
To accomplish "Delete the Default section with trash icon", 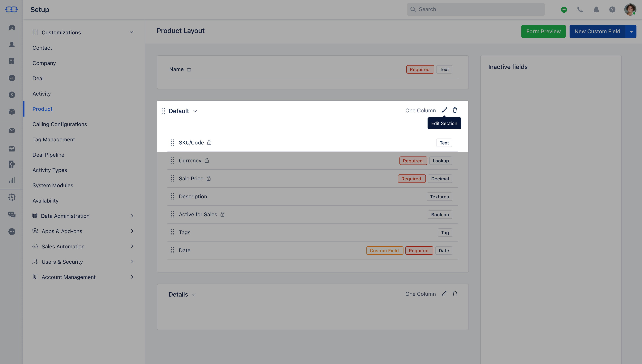I will pyautogui.click(x=455, y=110).
